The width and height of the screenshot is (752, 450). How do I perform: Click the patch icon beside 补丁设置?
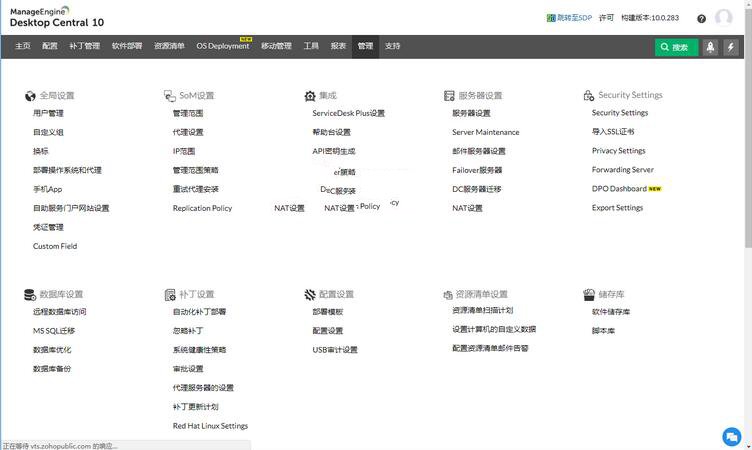pos(170,295)
